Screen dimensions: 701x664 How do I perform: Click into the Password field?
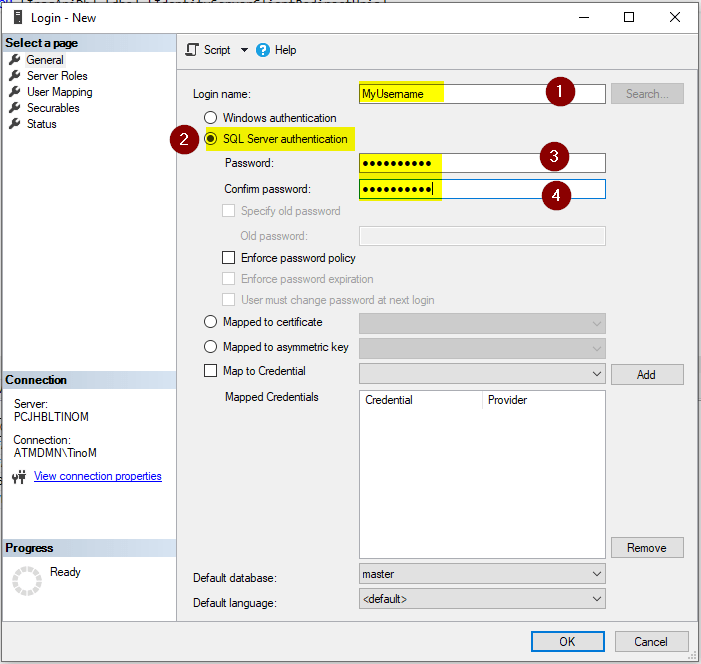(x=482, y=163)
